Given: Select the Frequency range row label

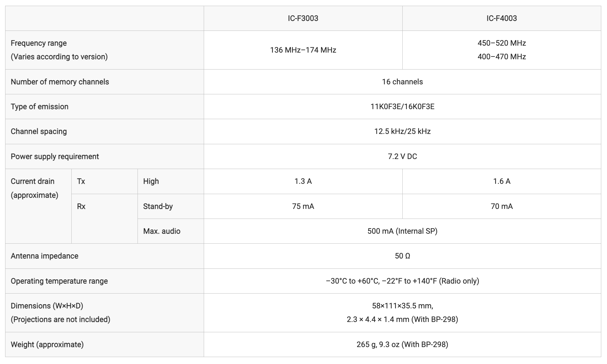Looking at the screenshot, I should (105, 50).
